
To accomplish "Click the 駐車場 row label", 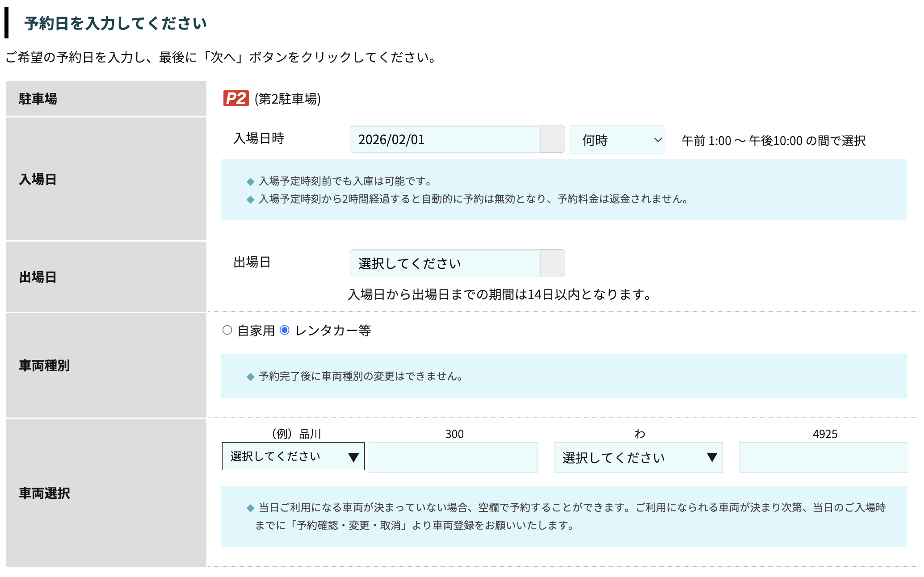I will pyautogui.click(x=38, y=99).
